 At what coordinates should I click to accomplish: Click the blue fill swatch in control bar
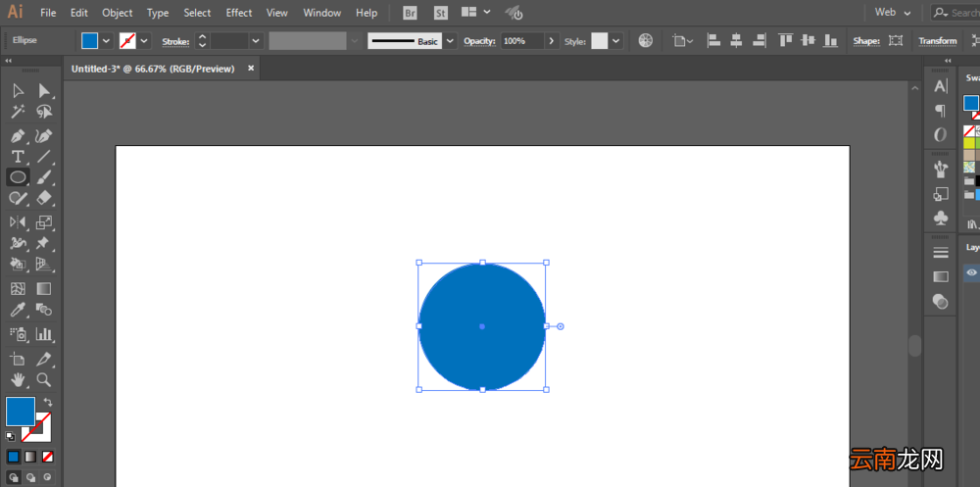pos(90,40)
